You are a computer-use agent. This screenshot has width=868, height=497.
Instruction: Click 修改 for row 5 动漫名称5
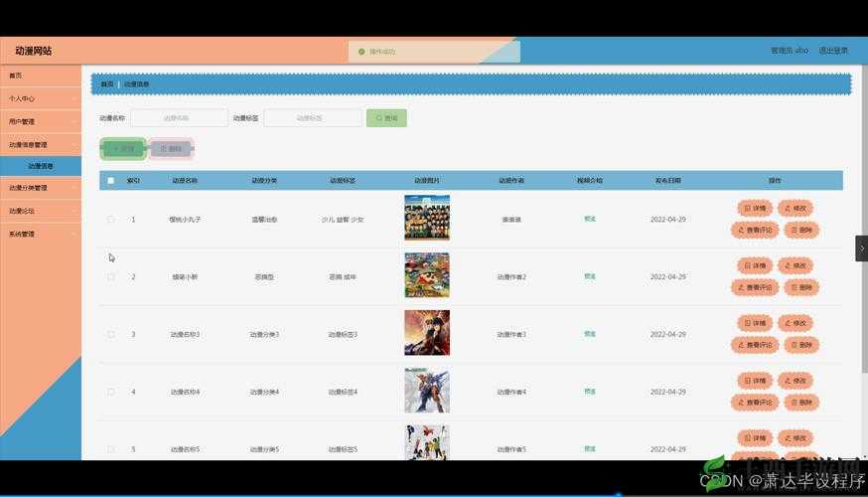[x=796, y=438]
